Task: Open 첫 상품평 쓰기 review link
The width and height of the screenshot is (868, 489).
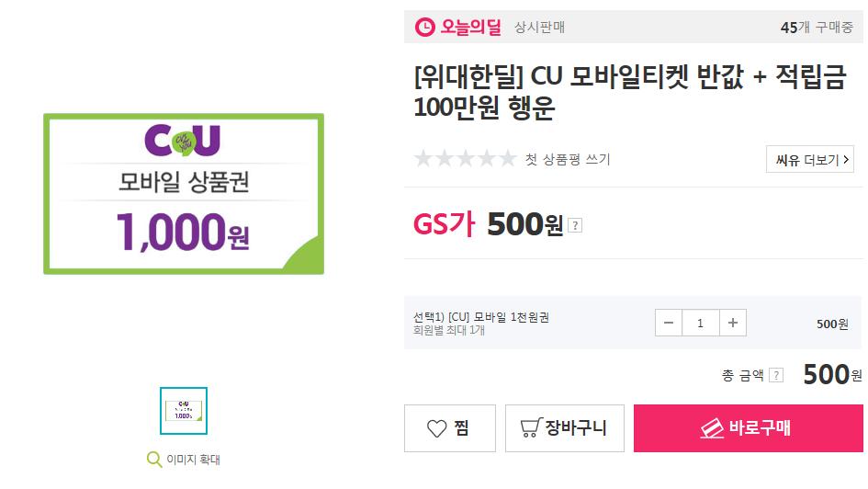Action: (x=568, y=159)
